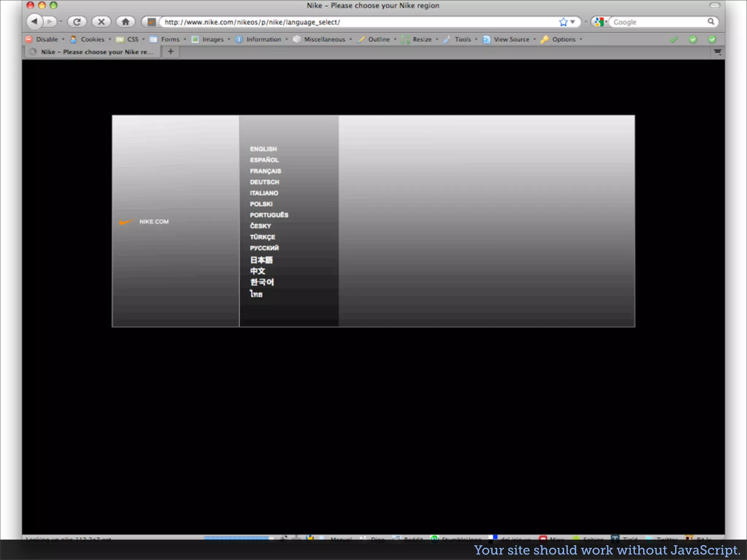Choose the TÜRKÇE language link
Screen dimensions: 747x560
[263, 237]
